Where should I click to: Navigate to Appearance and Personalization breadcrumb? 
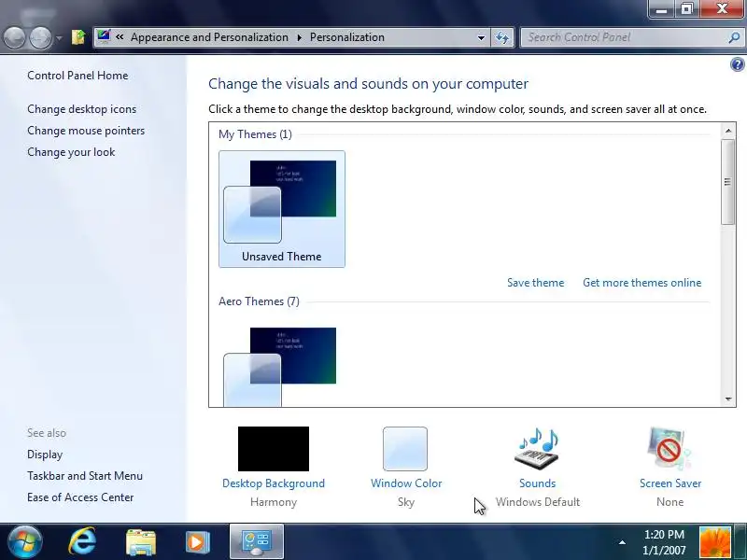[x=209, y=37]
